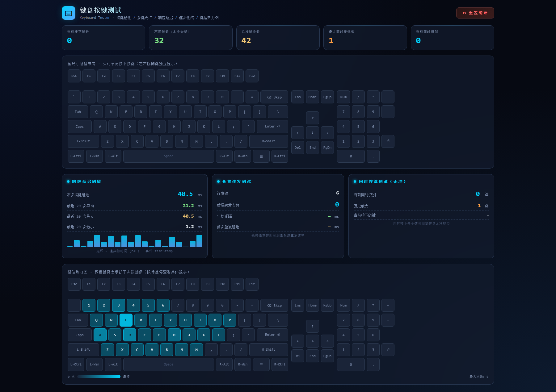
Task: Click the 本次按键延迟 value 40.5
Action: point(185,194)
